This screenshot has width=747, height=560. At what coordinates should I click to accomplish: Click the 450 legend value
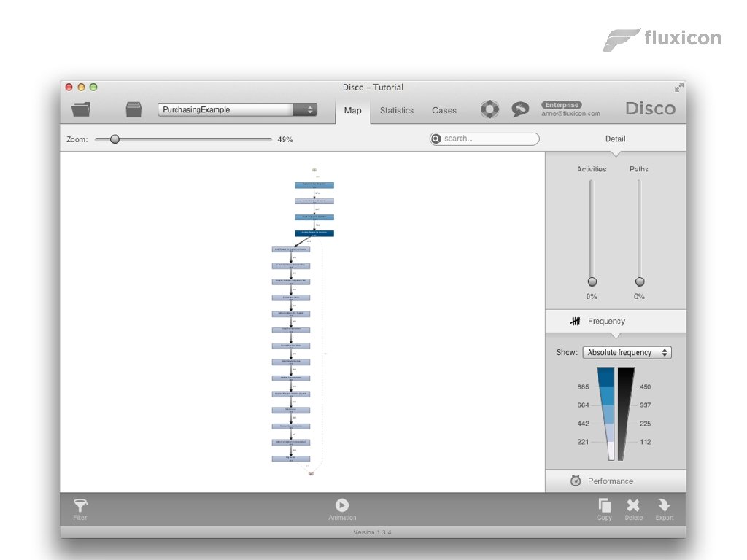pos(645,386)
